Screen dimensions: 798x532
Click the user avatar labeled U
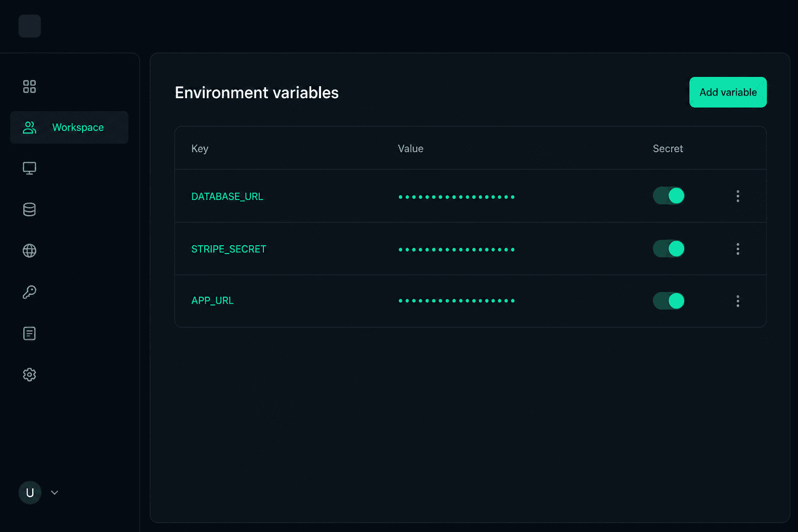coord(30,493)
